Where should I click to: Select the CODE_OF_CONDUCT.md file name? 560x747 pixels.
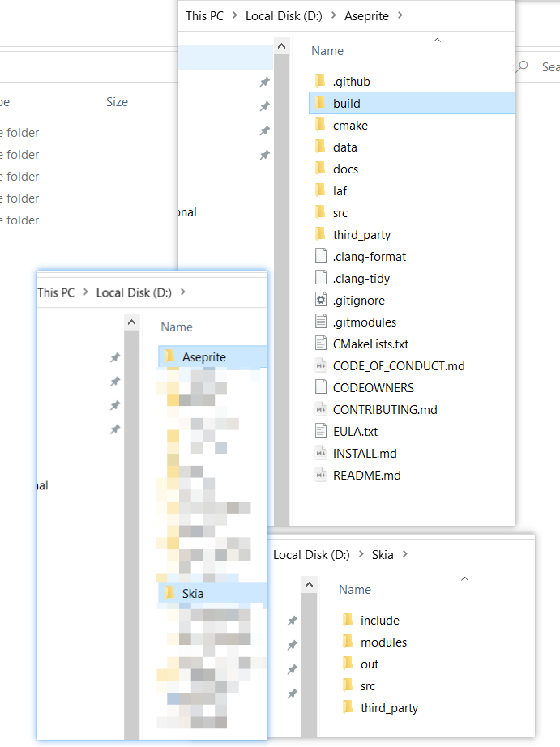[x=399, y=366]
